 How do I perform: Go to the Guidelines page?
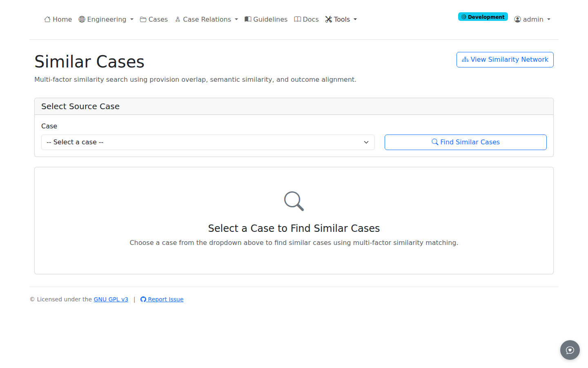266,19
